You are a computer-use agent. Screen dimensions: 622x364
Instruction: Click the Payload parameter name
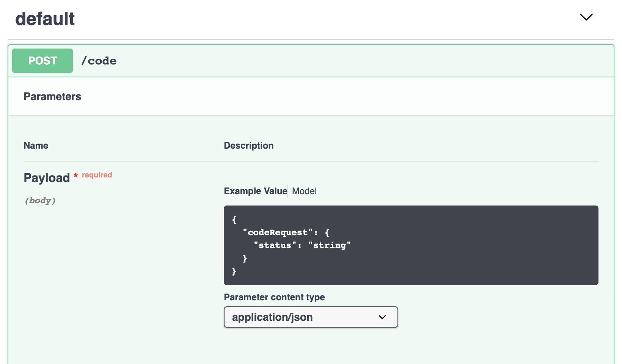tap(47, 178)
